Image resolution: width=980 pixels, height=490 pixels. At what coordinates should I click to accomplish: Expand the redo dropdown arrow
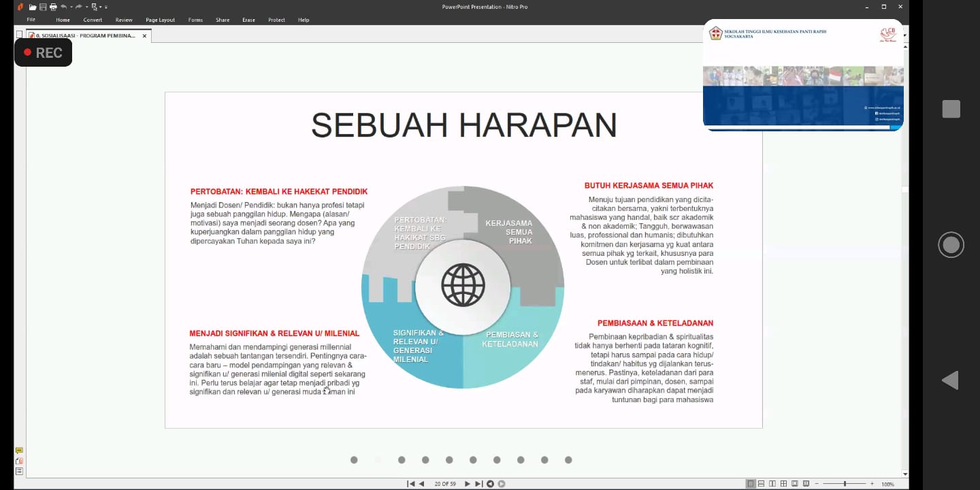pyautogui.click(x=87, y=7)
